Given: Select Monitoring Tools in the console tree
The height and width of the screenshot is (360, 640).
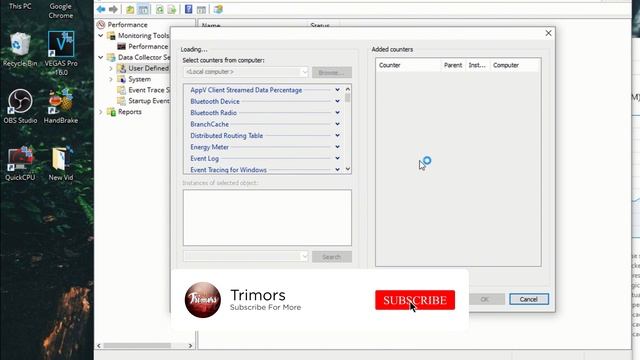Looking at the screenshot, I should point(143,36).
